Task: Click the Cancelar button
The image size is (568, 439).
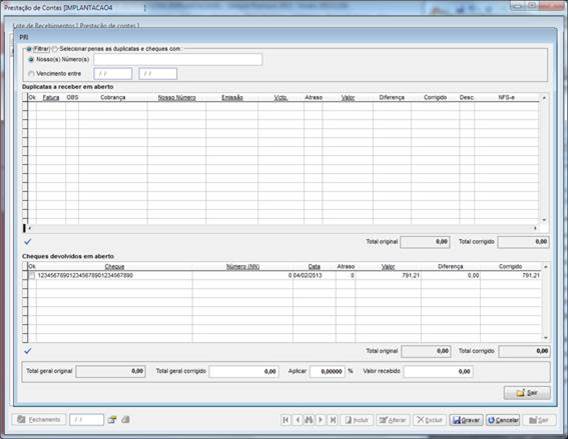Action: [x=503, y=420]
